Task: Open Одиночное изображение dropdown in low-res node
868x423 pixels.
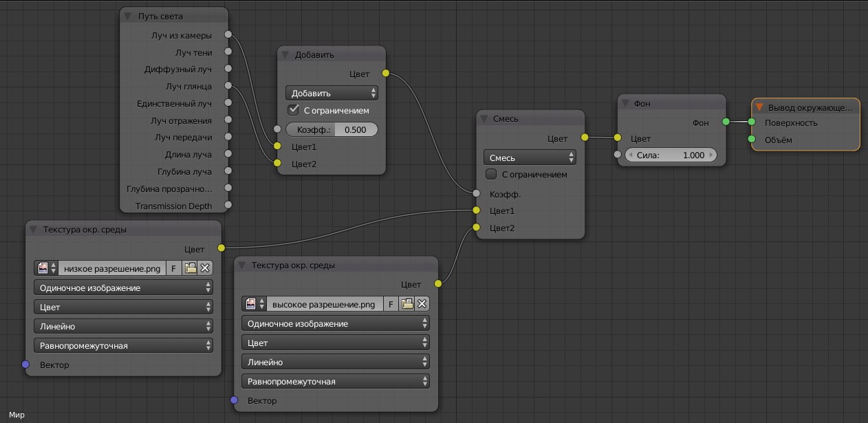Action: click(x=124, y=288)
